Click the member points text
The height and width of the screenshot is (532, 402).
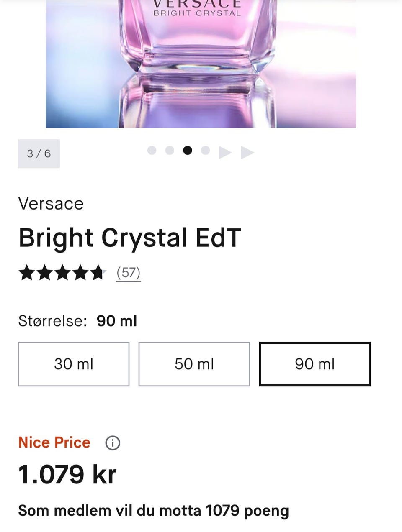point(153,511)
